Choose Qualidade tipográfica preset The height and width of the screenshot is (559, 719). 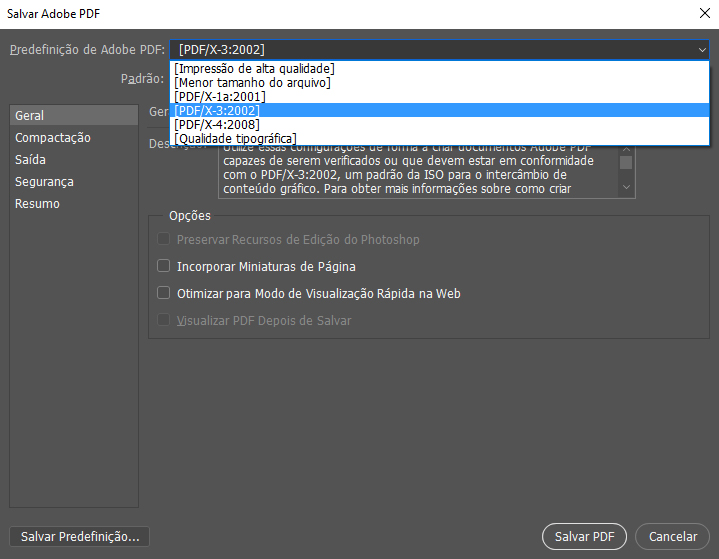[235, 138]
